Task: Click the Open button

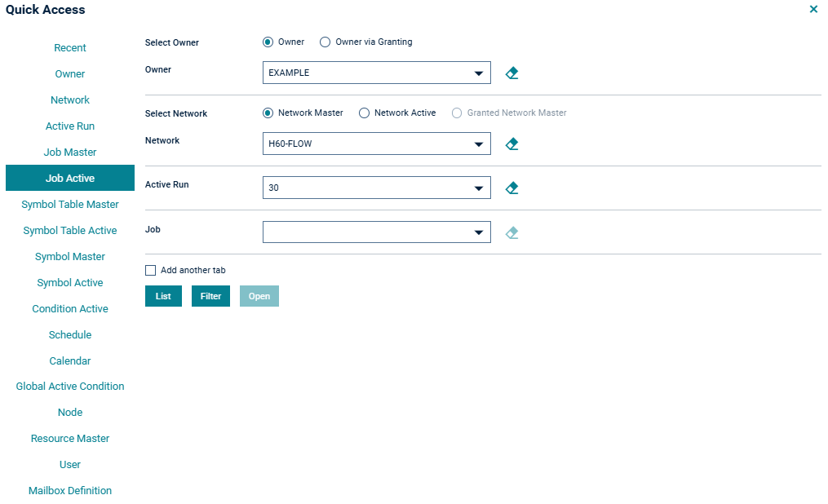Action: pyautogui.click(x=259, y=296)
